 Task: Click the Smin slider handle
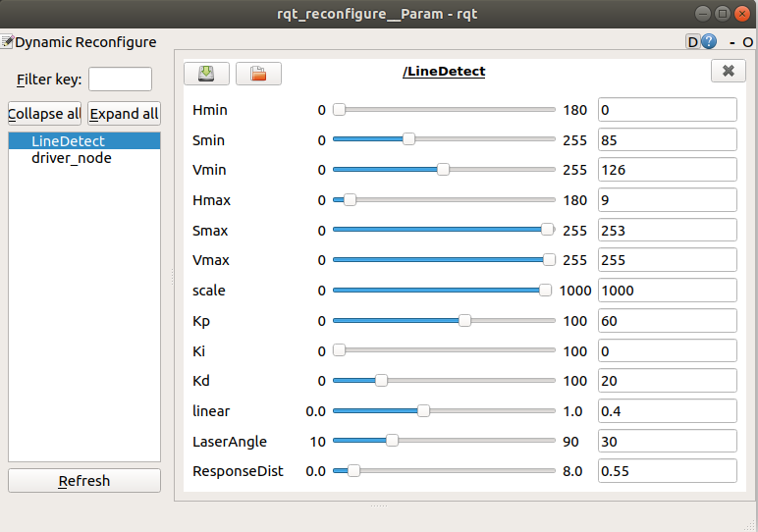click(x=408, y=139)
